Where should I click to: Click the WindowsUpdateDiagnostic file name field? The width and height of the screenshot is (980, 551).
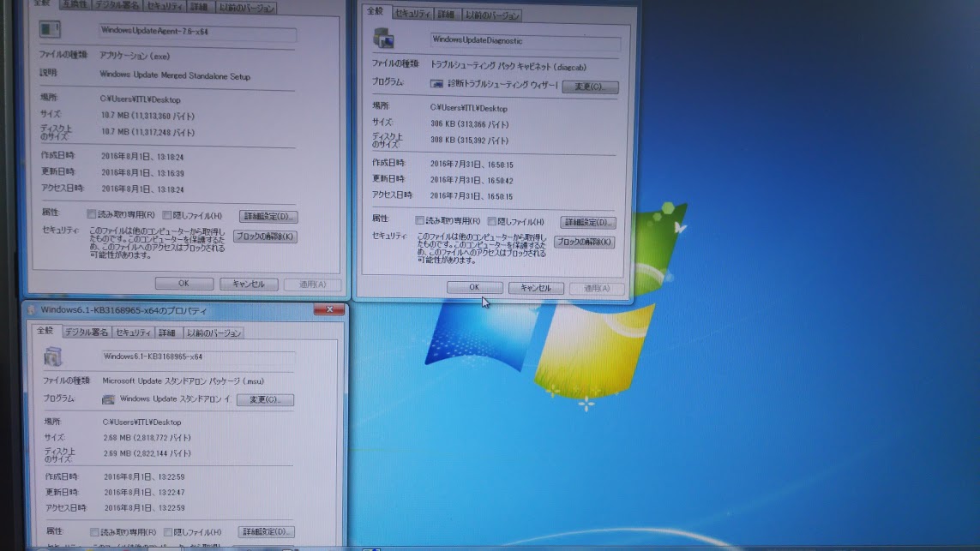click(525, 41)
